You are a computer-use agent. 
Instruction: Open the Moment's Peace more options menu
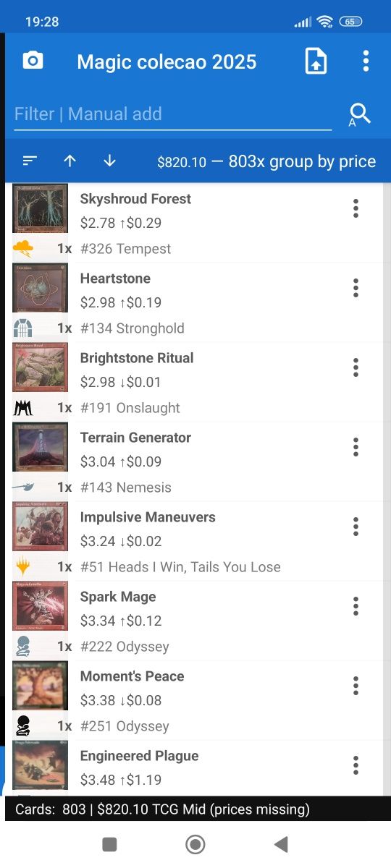point(356,686)
